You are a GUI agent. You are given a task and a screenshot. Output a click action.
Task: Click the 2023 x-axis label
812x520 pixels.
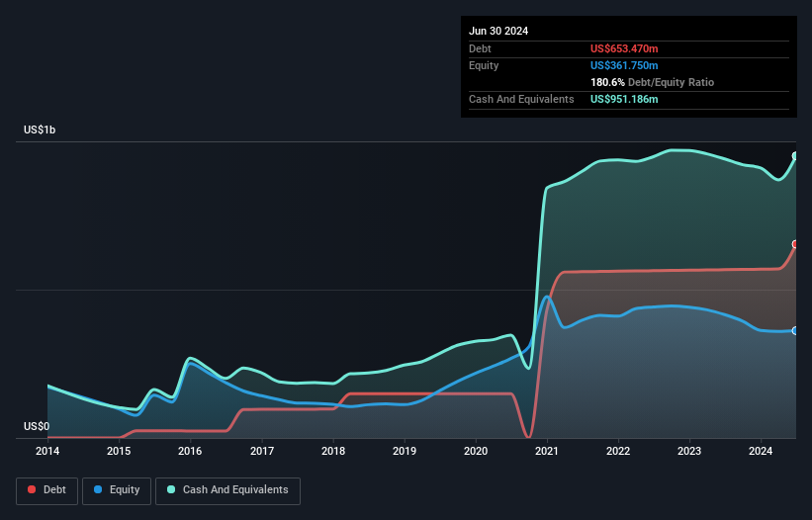pos(689,451)
